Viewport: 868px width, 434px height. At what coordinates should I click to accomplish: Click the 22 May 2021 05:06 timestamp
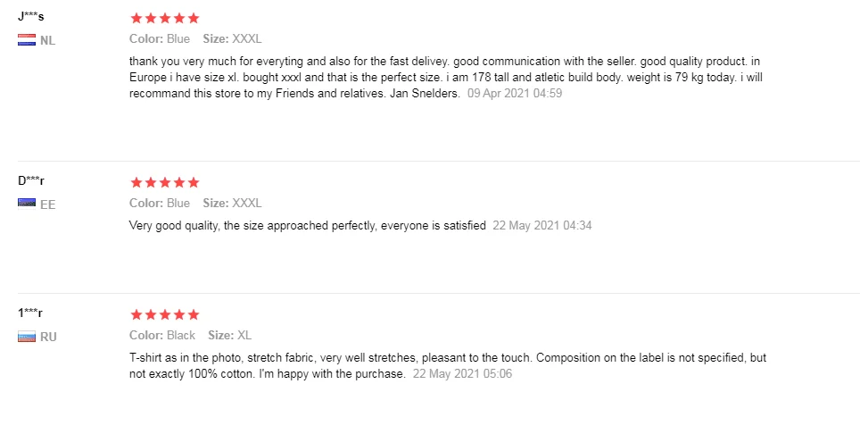point(462,374)
